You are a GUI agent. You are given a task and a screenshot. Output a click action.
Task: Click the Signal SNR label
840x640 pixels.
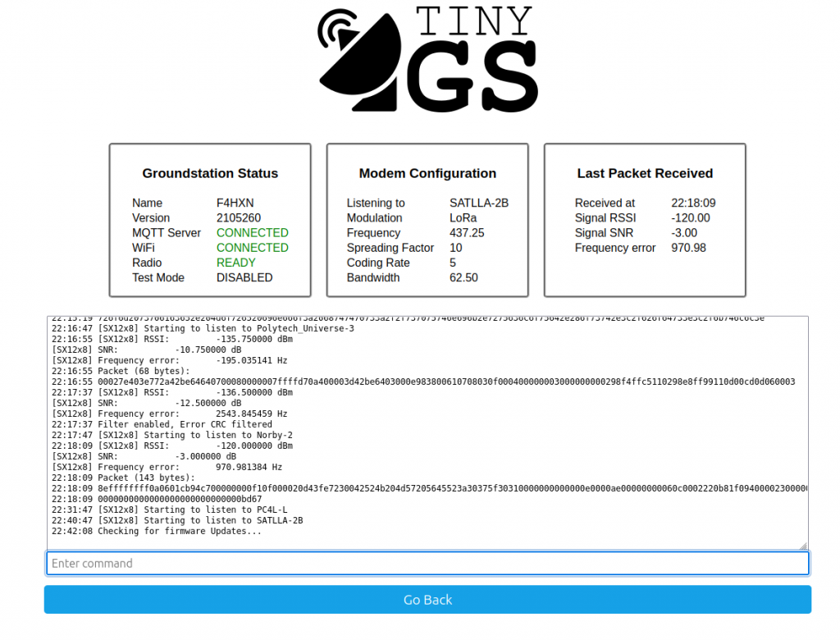pyautogui.click(x=604, y=233)
